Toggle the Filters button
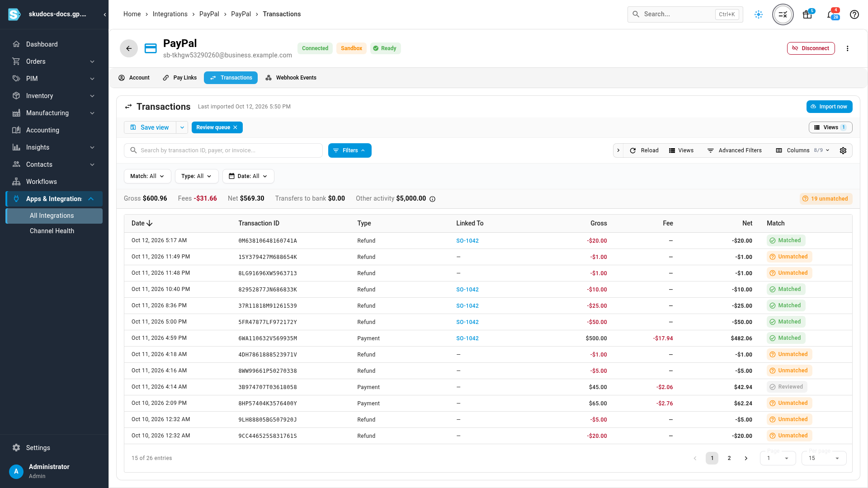Screen dimensions: 868x488 349,150
